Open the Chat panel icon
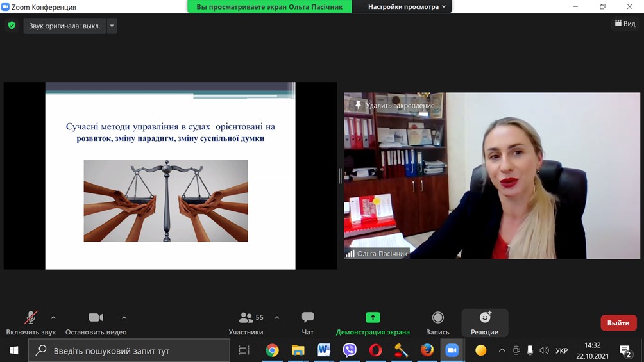Screen dimensions: 644x362 [x=307, y=318]
